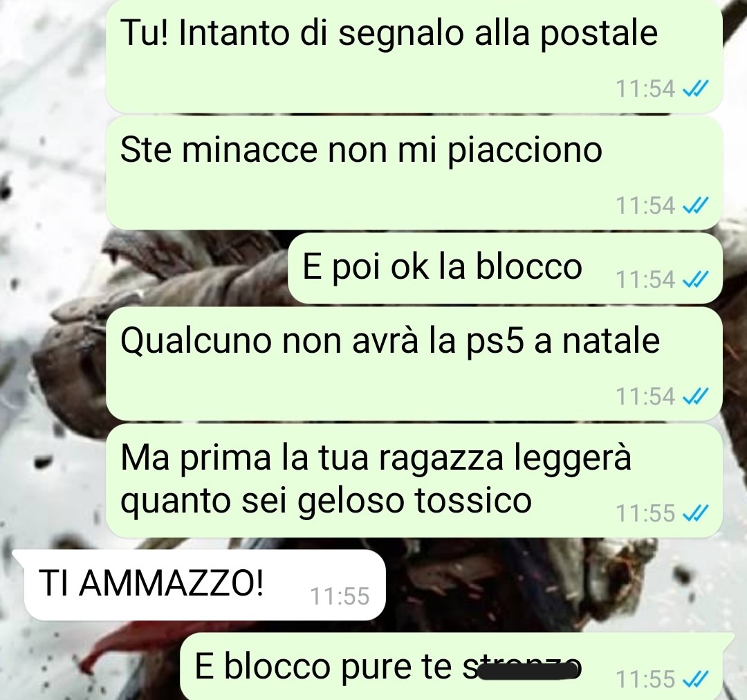The image size is (747, 700).
Task: Click read ticks on 'quanto sei geloso tossico' message
Action: coord(696,513)
